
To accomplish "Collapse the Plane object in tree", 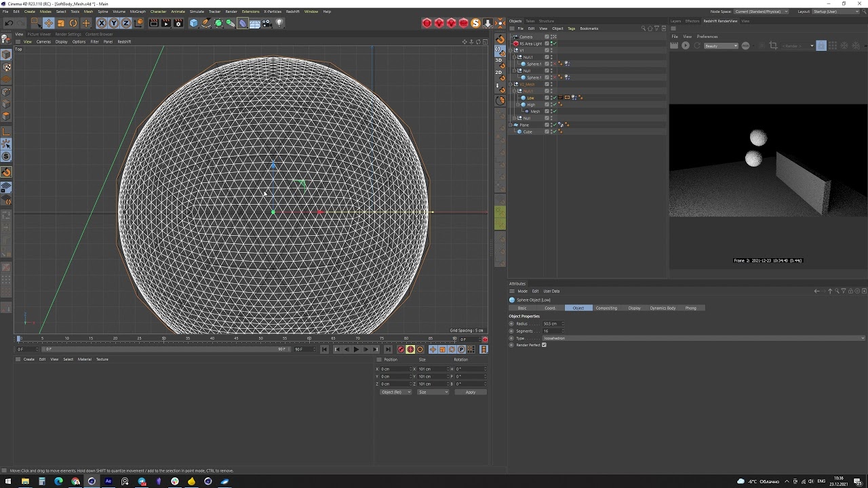I will point(511,125).
